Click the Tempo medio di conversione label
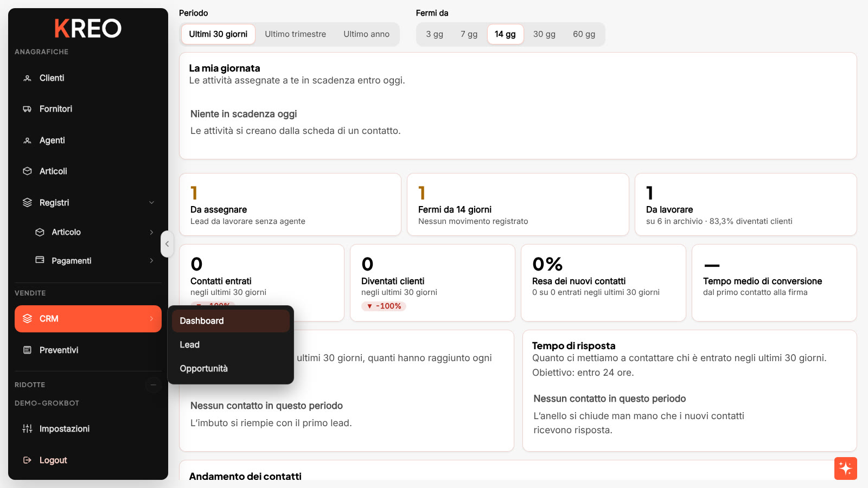 click(x=763, y=281)
